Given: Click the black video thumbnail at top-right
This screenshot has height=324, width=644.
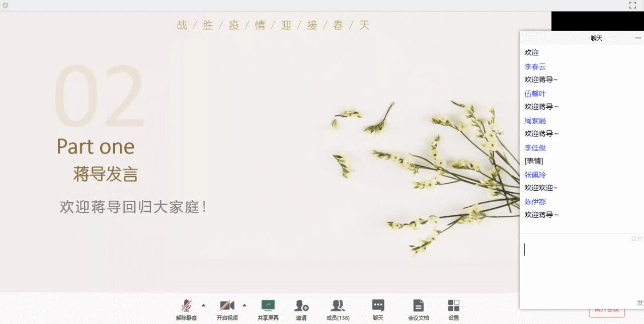Looking at the screenshot, I should [x=597, y=21].
